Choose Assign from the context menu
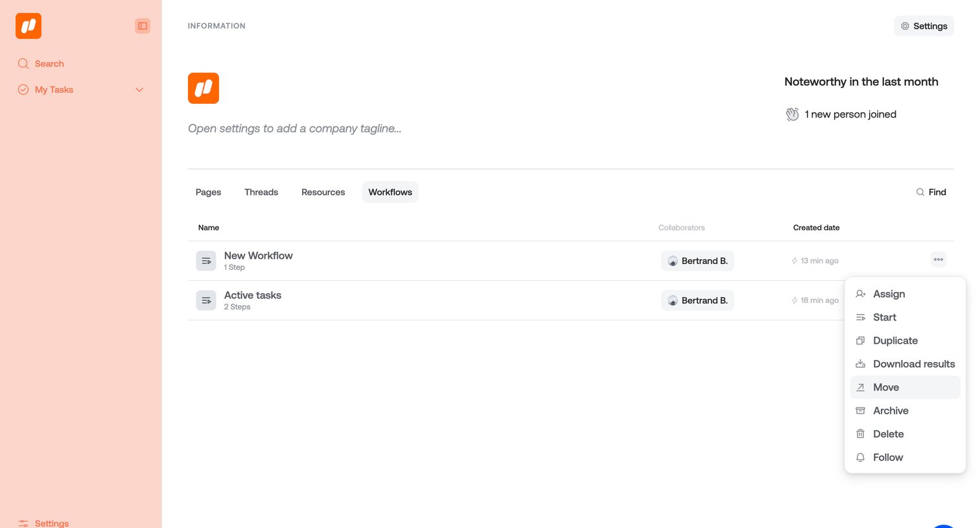The width and height of the screenshot is (980, 528). point(905,294)
